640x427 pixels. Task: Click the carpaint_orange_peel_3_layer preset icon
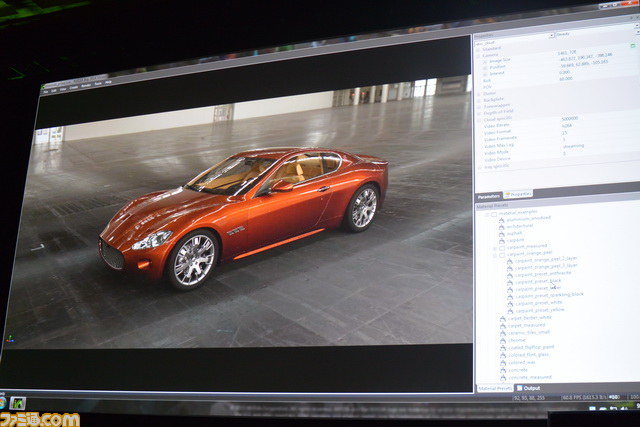pos(509,268)
